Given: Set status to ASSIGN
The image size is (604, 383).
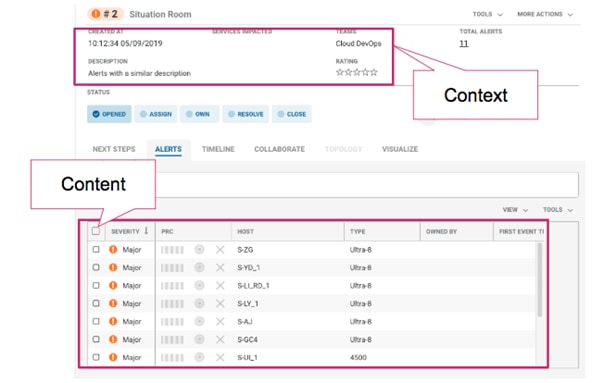Looking at the screenshot, I should point(156,114).
